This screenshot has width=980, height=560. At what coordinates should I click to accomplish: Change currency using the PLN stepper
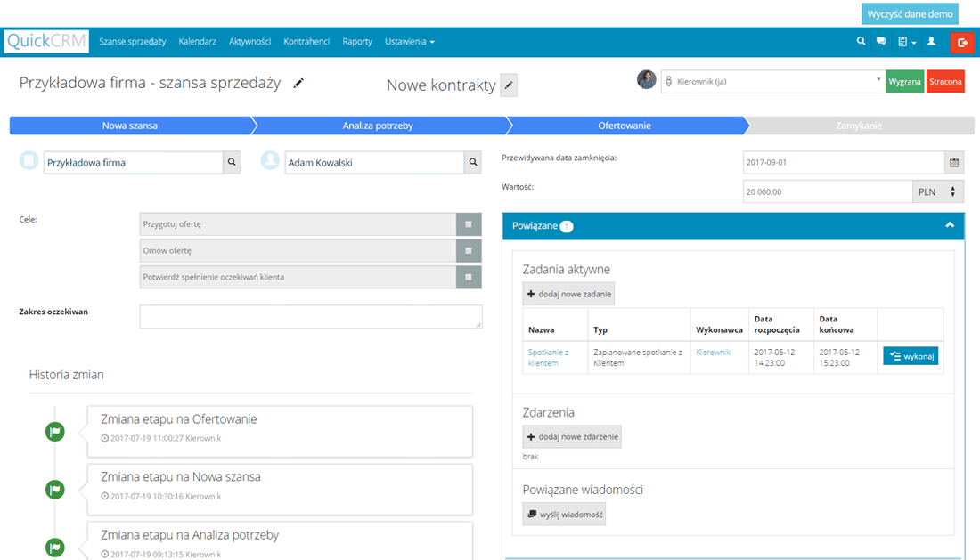[x=951, y=191]
